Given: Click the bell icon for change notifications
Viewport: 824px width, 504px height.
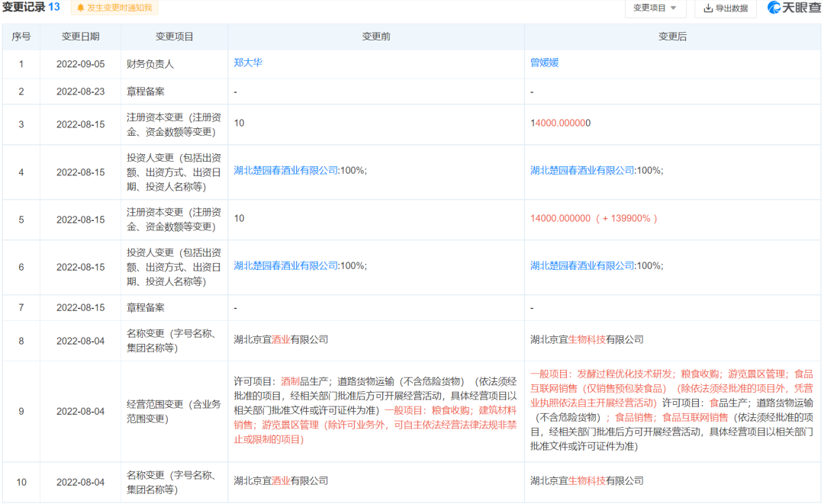Looking at the screenshot, I should coord(81,8).
